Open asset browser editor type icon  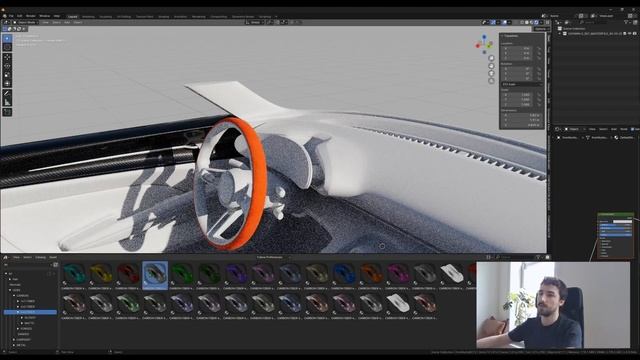[x=6, y=258]
